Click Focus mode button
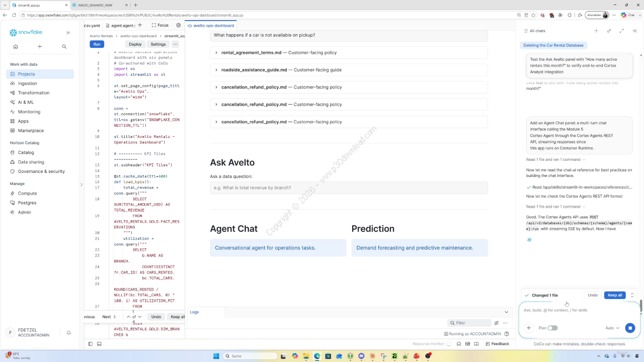This screenshot has height=362, width=644. point(160,25)
